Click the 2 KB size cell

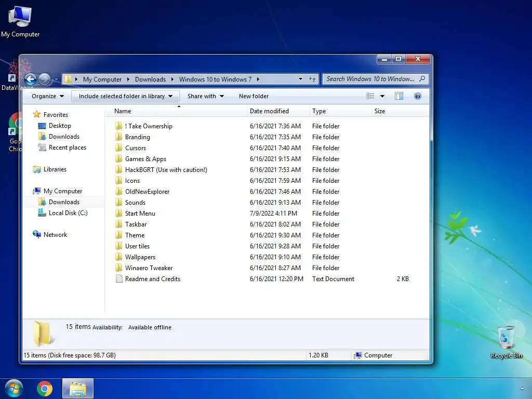point(403,278)
